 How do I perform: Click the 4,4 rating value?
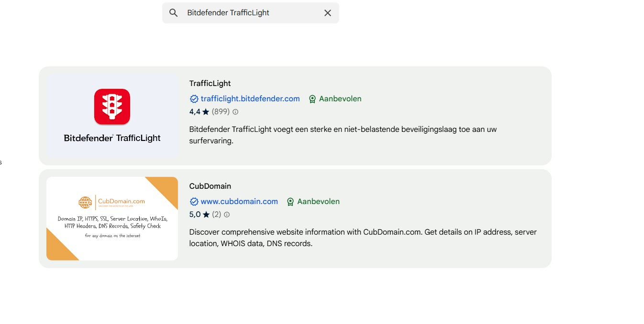pyautogui.click(x=195, y=112)
